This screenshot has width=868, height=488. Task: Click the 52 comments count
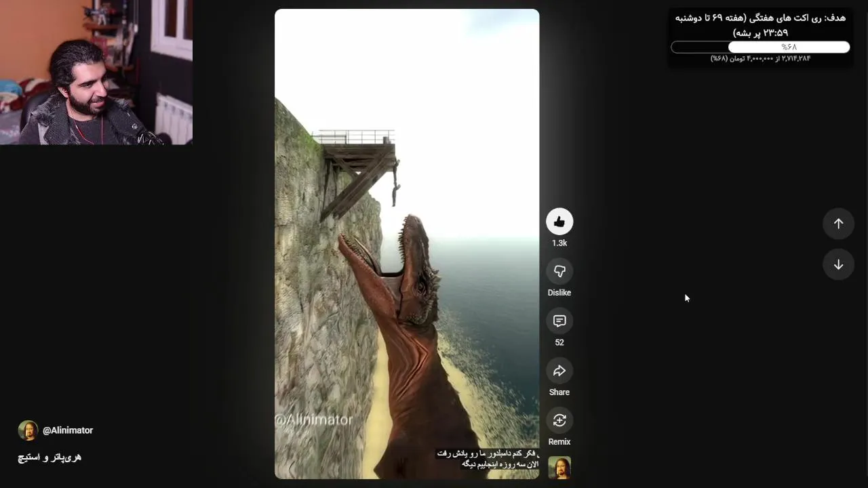click(x=559, y=343)
